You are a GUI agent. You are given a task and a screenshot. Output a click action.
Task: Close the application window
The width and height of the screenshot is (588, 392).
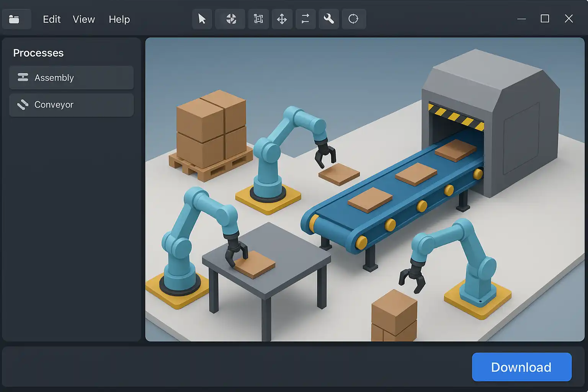click(x=569, y=19)
